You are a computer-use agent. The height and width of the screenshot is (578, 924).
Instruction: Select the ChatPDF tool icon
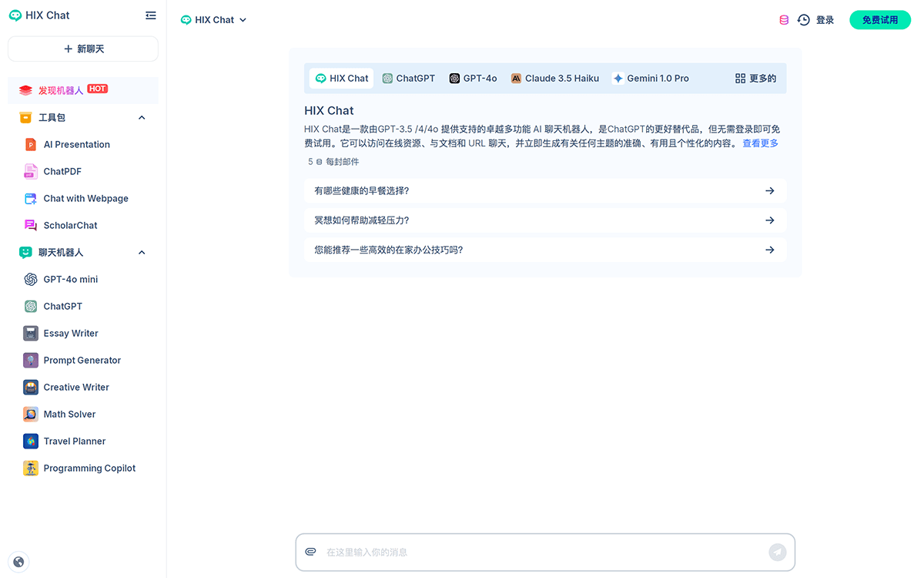click(x=31, y=171)
